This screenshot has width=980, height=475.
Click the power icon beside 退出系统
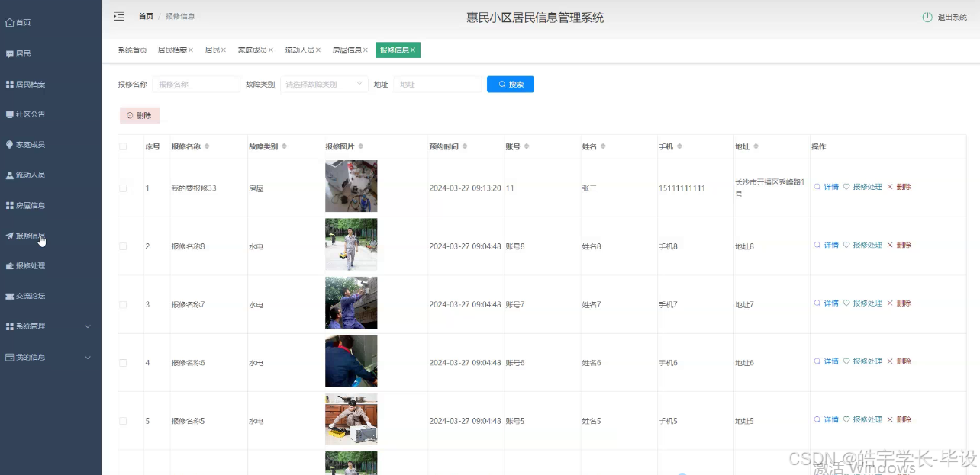pos(927,18)
